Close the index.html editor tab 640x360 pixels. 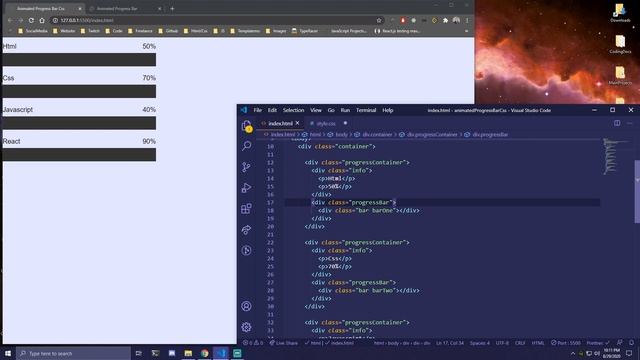pos(298,123)
